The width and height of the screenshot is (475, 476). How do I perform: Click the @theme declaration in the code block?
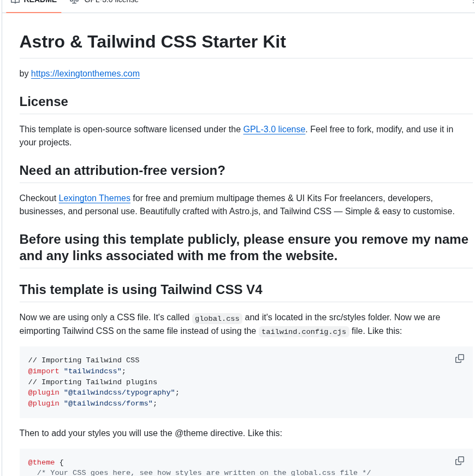[x=41, y=462]
